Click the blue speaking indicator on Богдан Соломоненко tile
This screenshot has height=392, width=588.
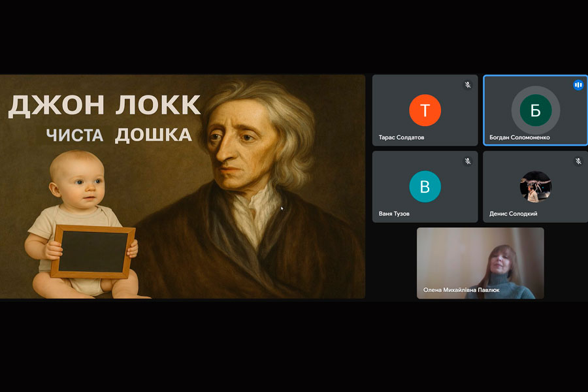coord(578,85)
